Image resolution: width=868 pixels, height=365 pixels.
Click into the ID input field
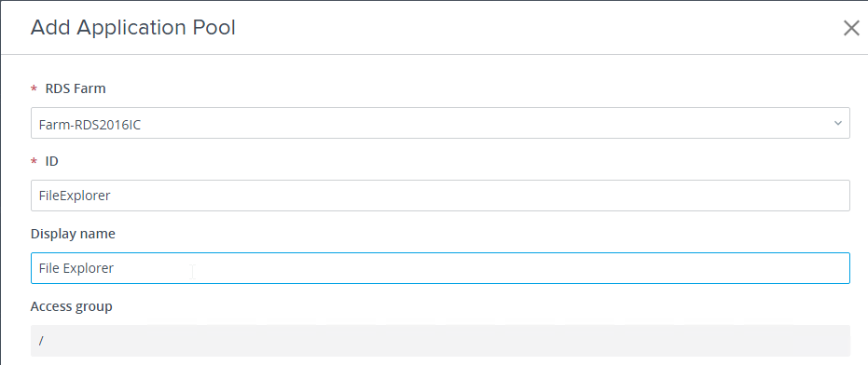click(x=440, y=196)
